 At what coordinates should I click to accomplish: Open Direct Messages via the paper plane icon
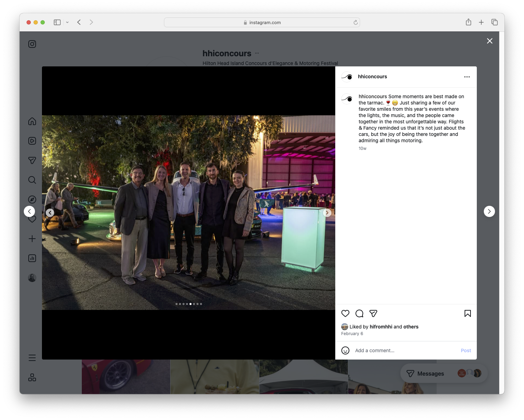coord(32,160)
